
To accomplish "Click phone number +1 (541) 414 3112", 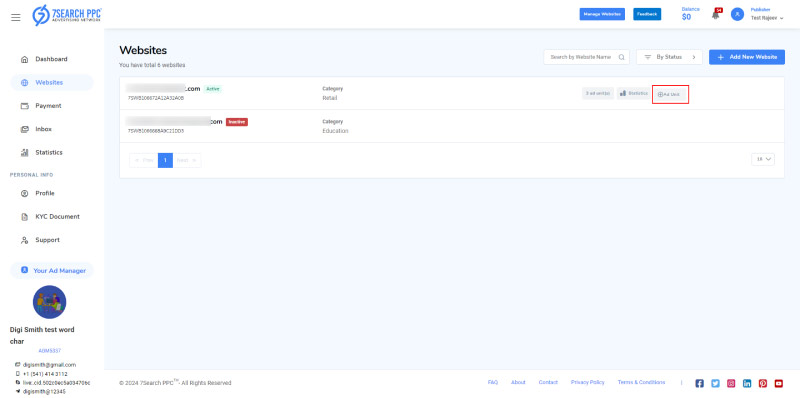I will click(x=45, y=374).
